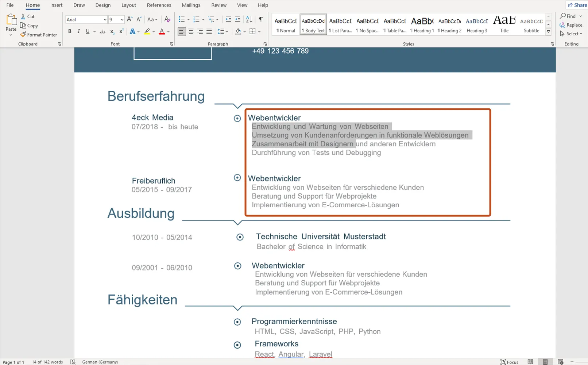The image size is (588, 365).
Task: Switch to Web Layout view
Action: pos(561,362)
